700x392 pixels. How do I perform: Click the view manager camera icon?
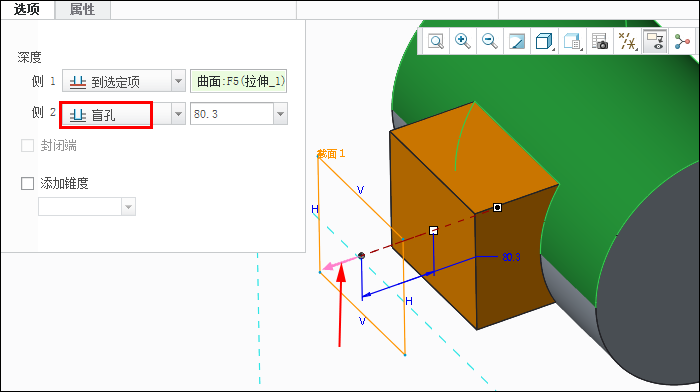click(x=600, y=42)
